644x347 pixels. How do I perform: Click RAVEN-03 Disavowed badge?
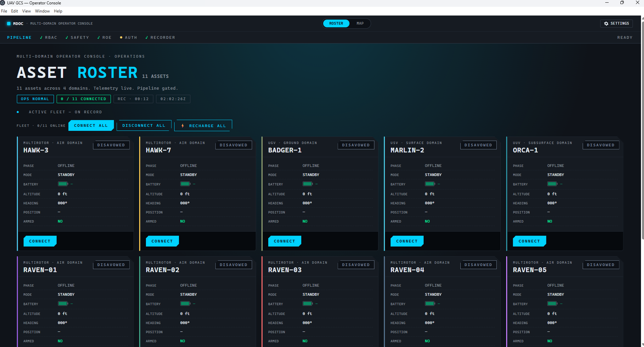click(356, 265)
